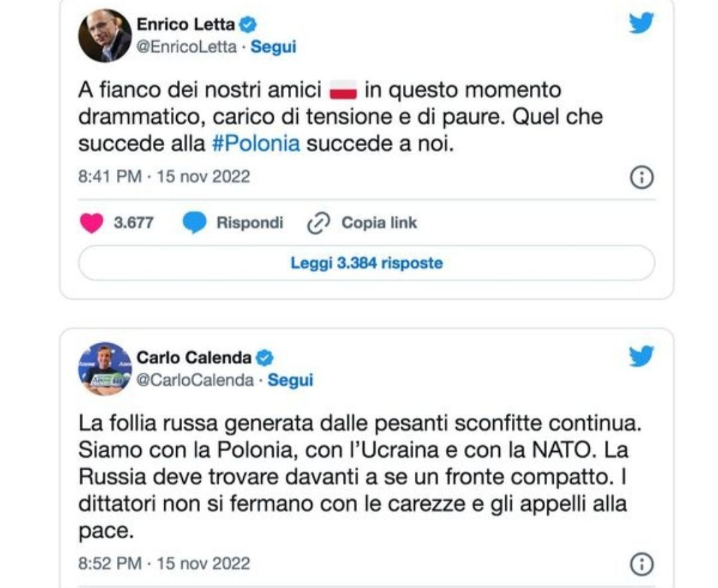Image resolution: width=718 pixels, height=588 pixels.
Task: Click the Leggi 3.384 risposte button
Action: [366, 263]
